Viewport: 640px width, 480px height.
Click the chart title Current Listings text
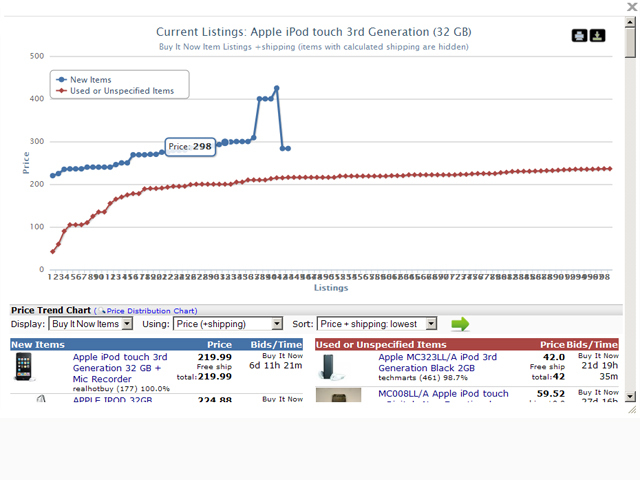[x=313, y=32]
